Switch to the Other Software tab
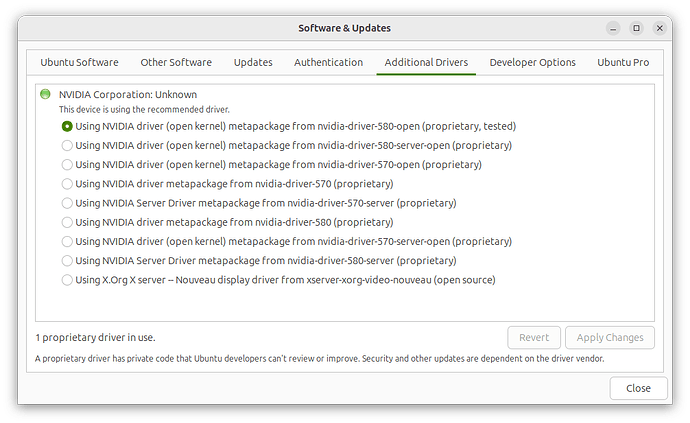The image size is (690, 423). point(176,63)
